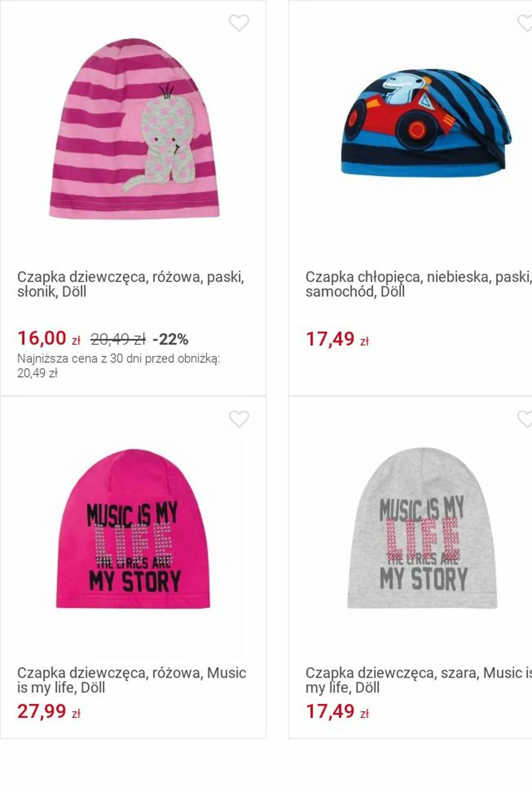The height and width of the screenshot is (792, 532).
Task: Click the 27,99 zł price
Action: pos(49,712)
